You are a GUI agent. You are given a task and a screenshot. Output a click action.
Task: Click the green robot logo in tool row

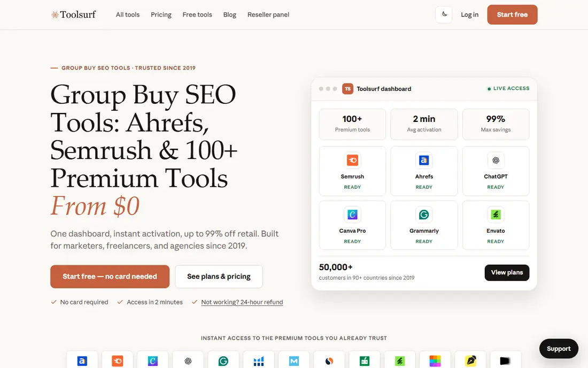(x=364, y=361)
